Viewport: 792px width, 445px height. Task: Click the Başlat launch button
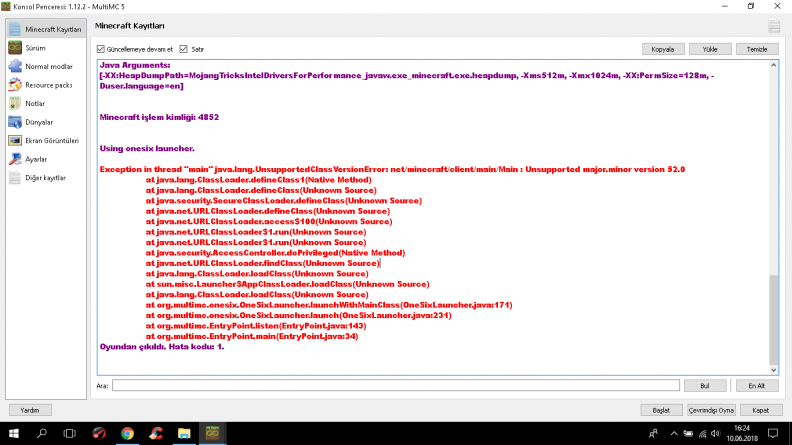(x=661, y=410)
